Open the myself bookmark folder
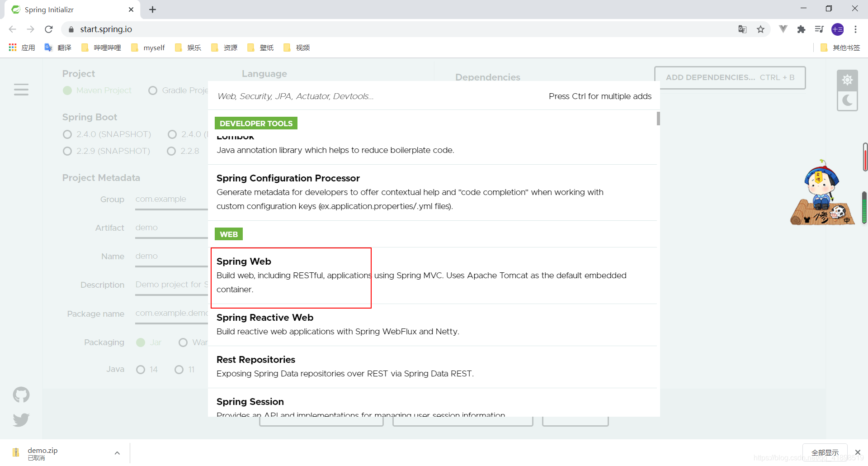The width and height of the screenshot is (868, 466). pos(148,48)
